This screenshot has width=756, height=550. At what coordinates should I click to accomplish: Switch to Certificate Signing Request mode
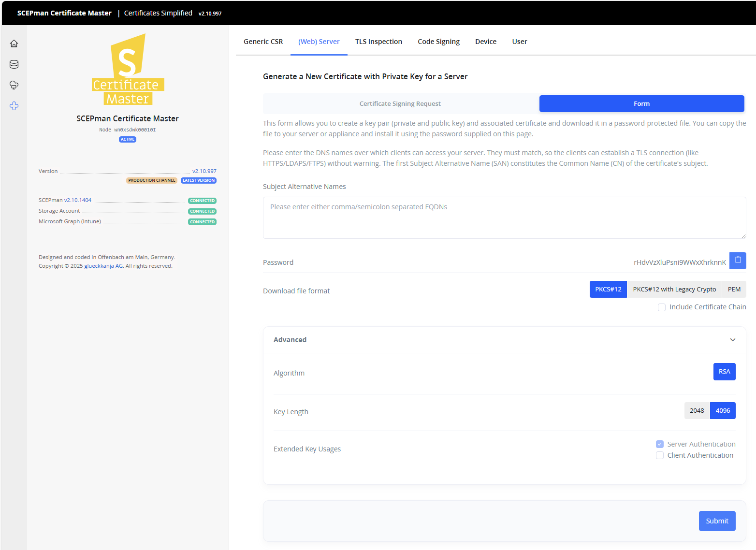[400, 104]
